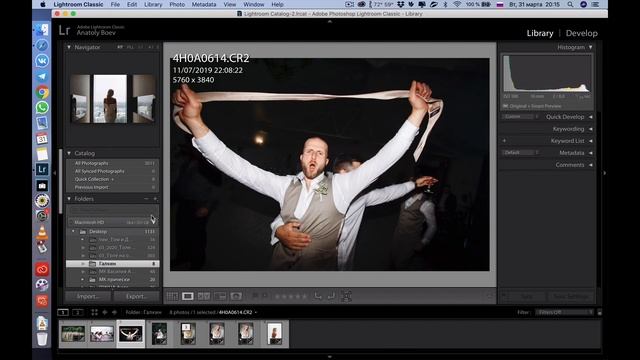
Task: Toggle second window display button 2
Action: (x=78, y=312)
